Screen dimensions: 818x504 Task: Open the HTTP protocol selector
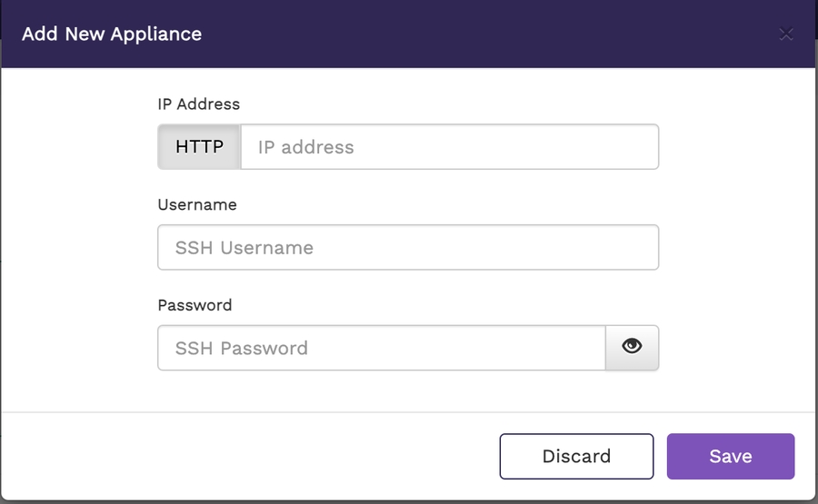tap(199, 147)
